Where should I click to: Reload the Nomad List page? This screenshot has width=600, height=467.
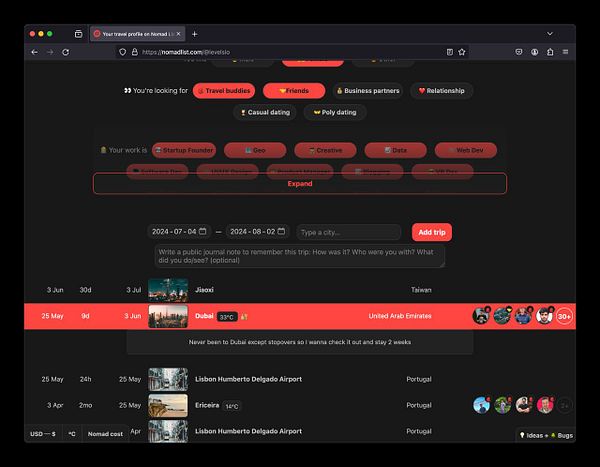coord(66,52)
